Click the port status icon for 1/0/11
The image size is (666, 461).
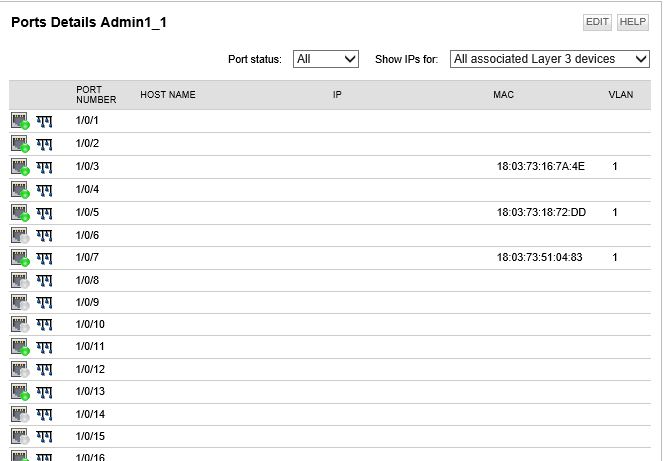coord(20,347)
